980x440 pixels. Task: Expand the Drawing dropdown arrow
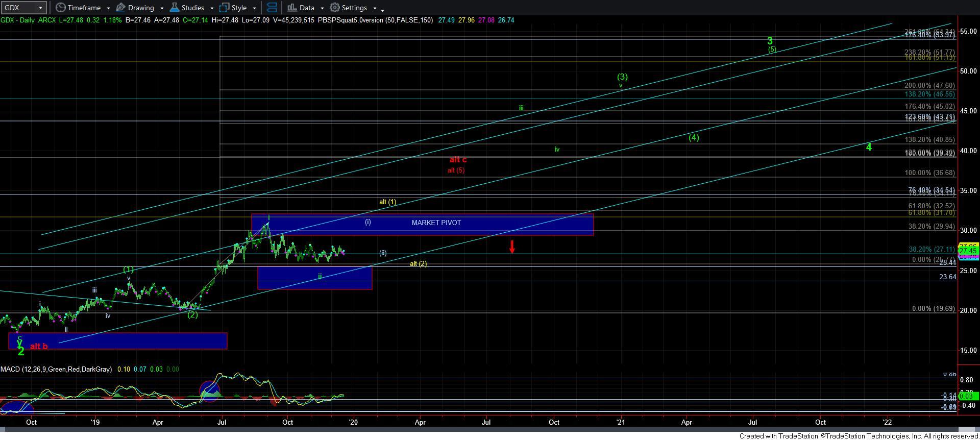point(162,8)
